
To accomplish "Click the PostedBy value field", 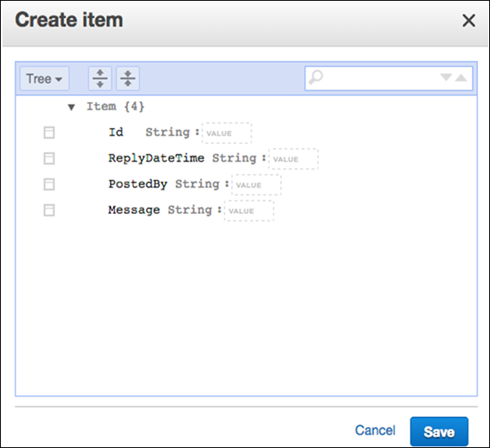I will pyautogui.click(x=256, y=185).
